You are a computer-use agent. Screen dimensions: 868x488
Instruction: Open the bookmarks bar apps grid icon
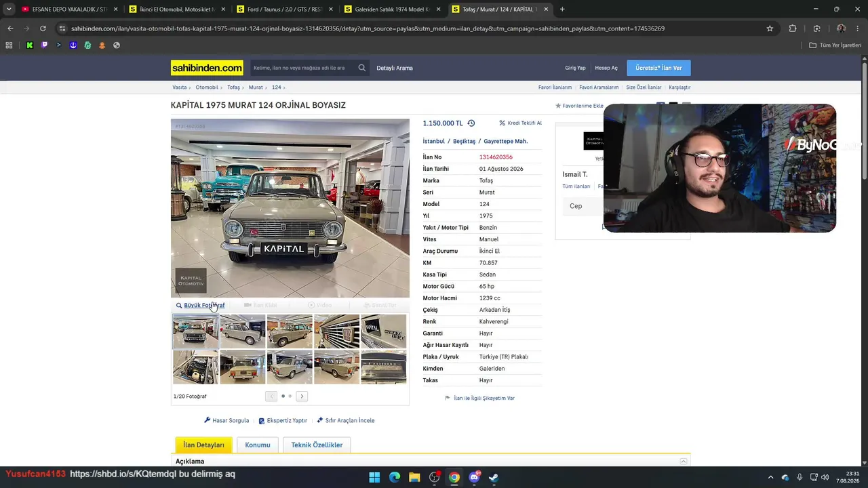point(9,45)
